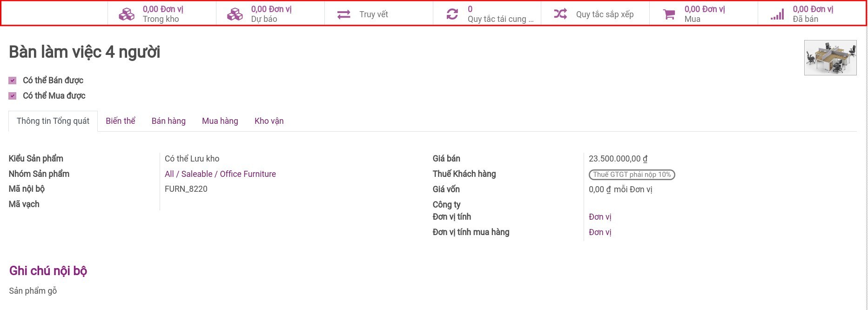This screenshot has height=310, width=868.
Task: Click the Ghi chú nội bộ heading
Action: (x=48, y=271)
